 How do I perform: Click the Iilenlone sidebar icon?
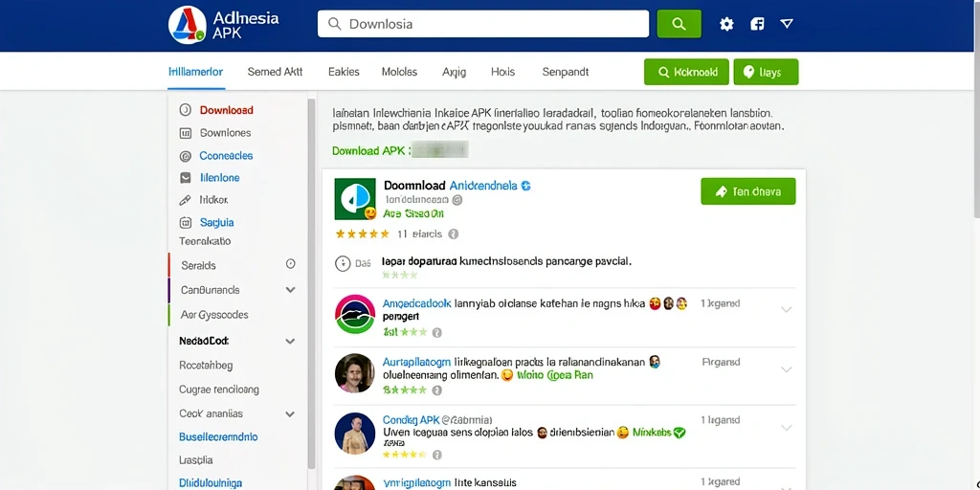pos(185,177)
